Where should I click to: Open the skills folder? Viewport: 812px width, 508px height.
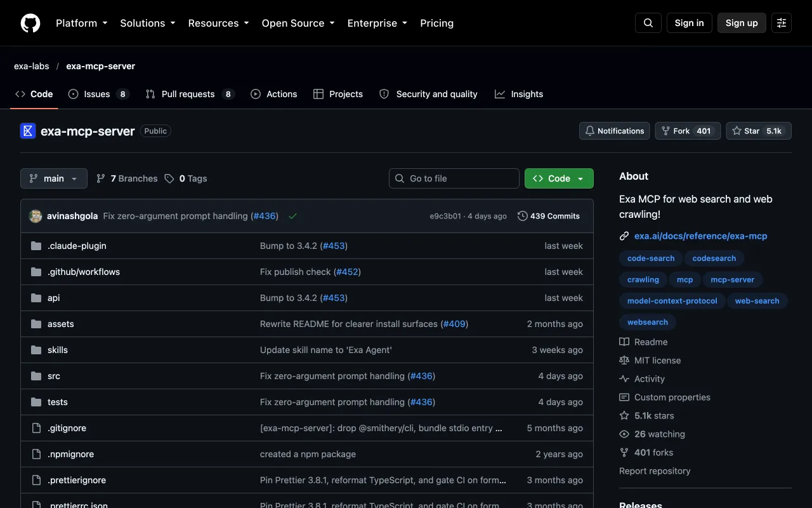click(x=58, y=350)
